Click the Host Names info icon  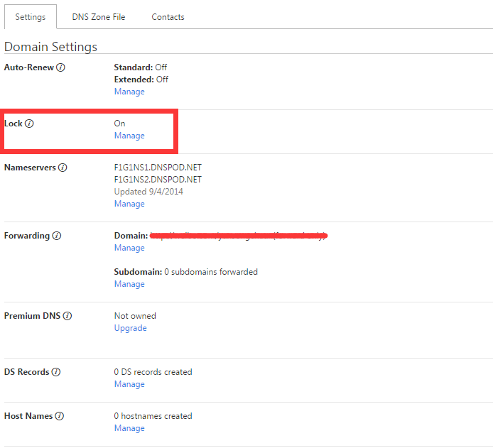click(x=60, y=416)
